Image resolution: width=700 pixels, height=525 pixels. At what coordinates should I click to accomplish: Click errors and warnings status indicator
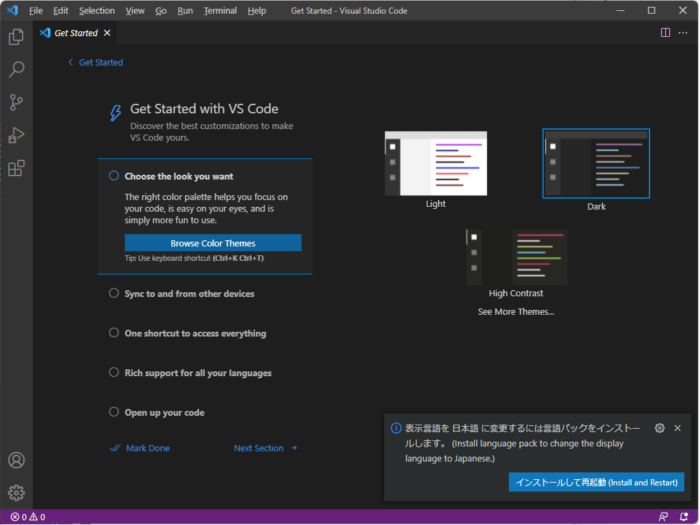28,517
